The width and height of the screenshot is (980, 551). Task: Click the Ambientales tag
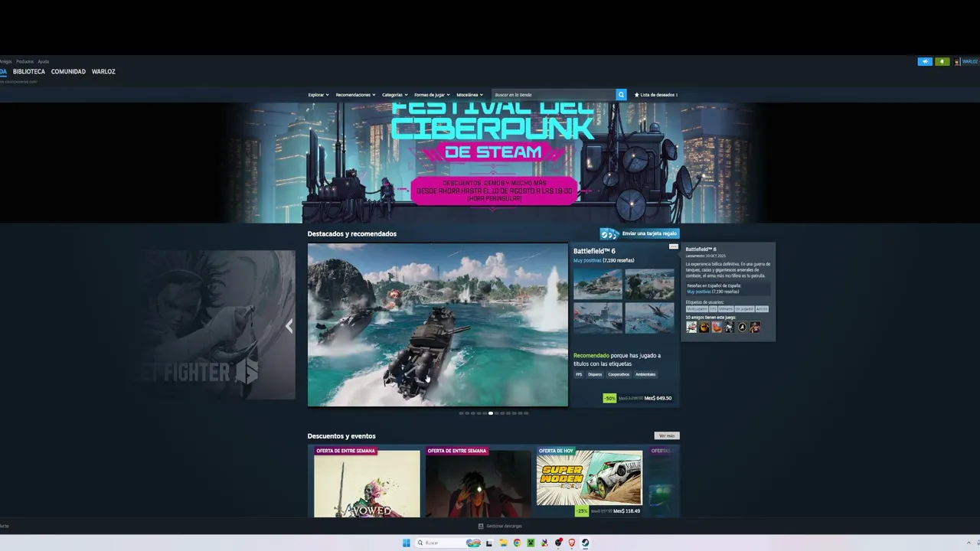(x=645, y=374)
